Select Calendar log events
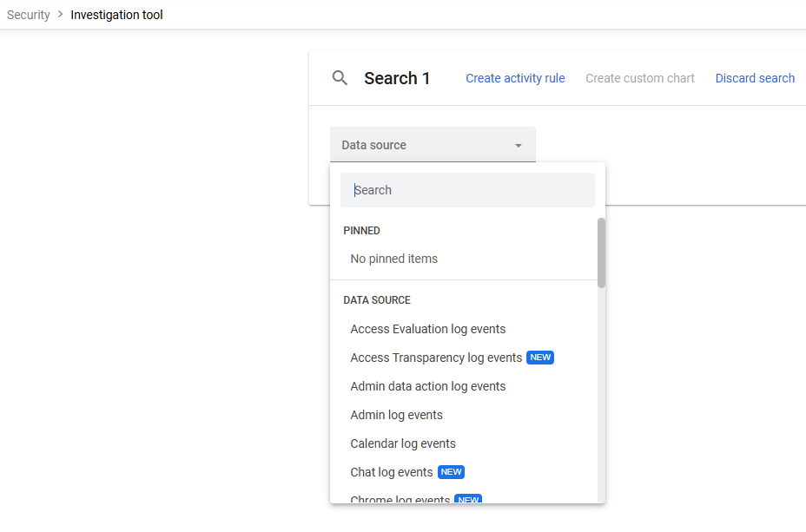This screenshot has width=806, height=532. point(402,443)
